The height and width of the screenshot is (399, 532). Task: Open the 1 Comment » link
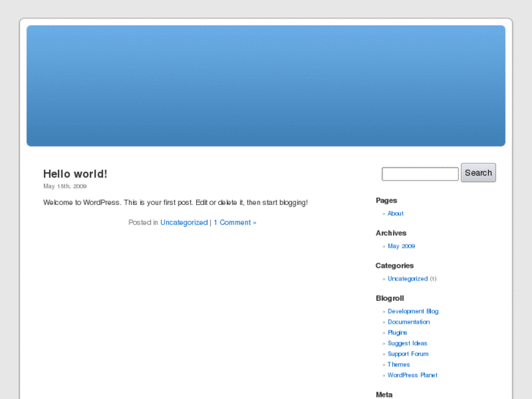235,223
